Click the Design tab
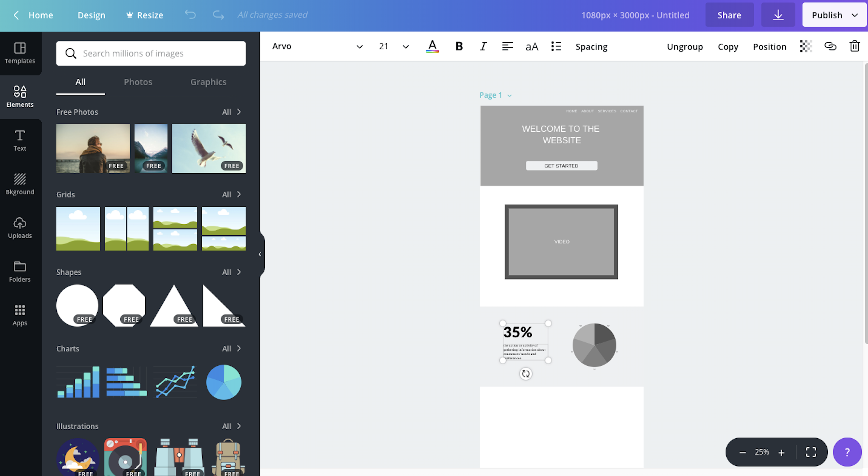 click(91, 15)
